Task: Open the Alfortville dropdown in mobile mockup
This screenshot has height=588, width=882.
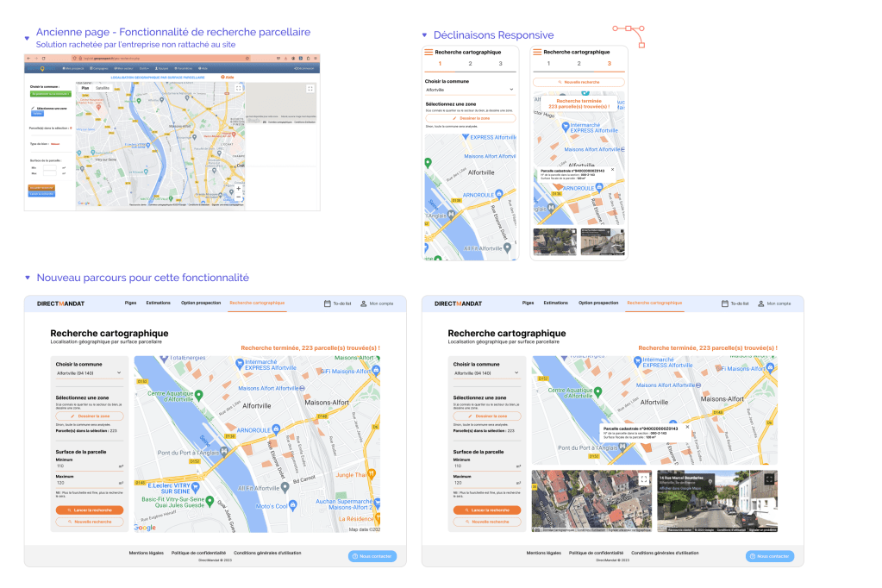Action: pos(470,90)
